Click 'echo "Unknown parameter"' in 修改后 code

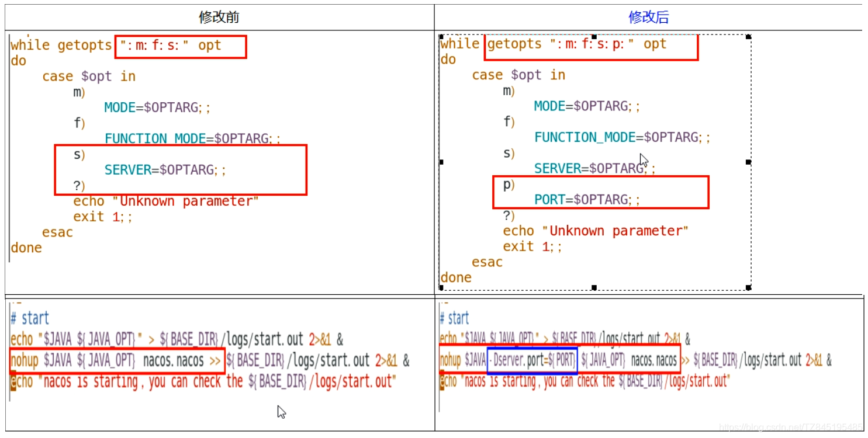pos(596,231)
